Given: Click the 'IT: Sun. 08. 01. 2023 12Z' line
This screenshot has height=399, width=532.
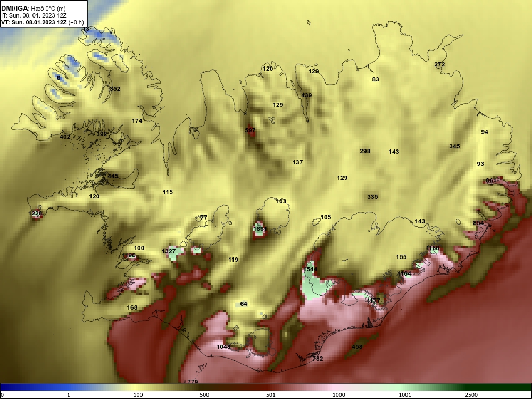Looking at the screenshot, I should click(x=34, y=15).
